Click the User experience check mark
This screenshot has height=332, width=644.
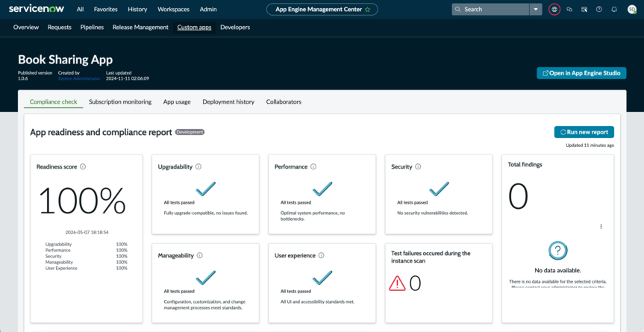click(x=322, y=278)
